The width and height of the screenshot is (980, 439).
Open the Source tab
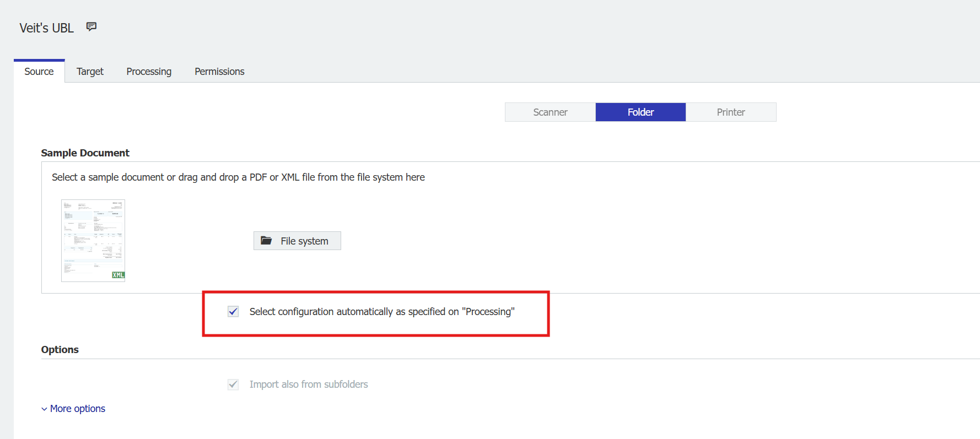point(39,72)
